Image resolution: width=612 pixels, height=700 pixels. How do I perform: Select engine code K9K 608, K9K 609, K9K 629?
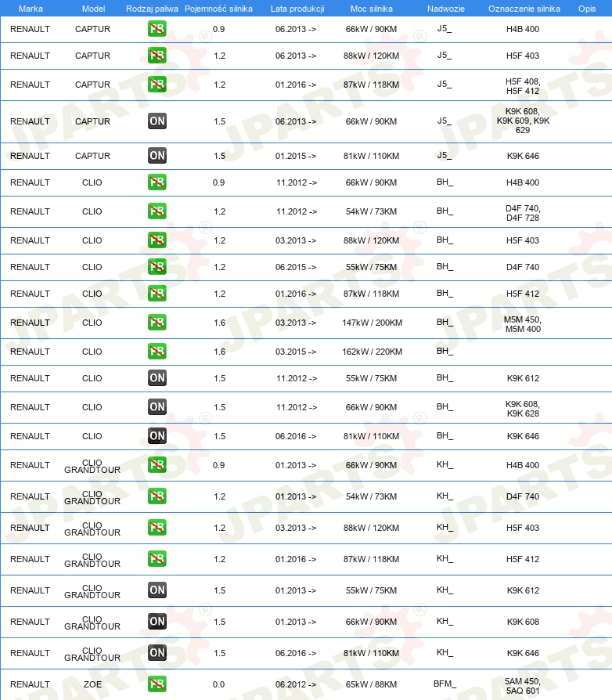(523, 121)
